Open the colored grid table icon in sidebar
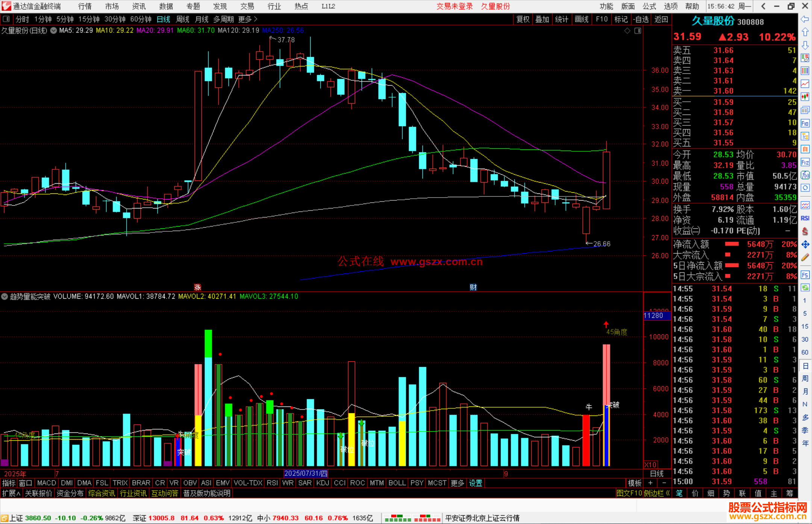The width and height of the screenshot is (812, 524). [x=805, y=71]
